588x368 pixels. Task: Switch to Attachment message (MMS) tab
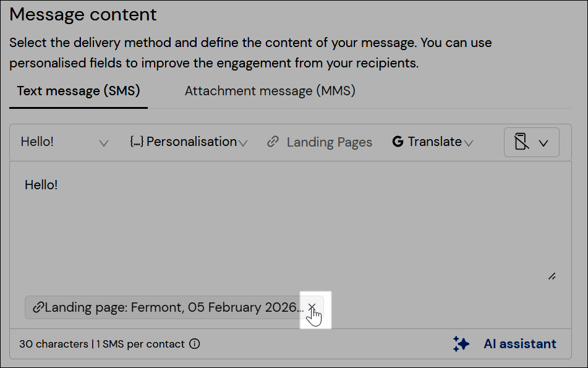click(270, 91)
